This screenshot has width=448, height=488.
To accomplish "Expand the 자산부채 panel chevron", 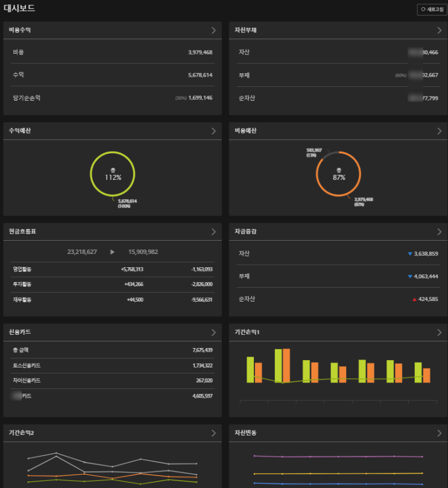I will (440, 30).
